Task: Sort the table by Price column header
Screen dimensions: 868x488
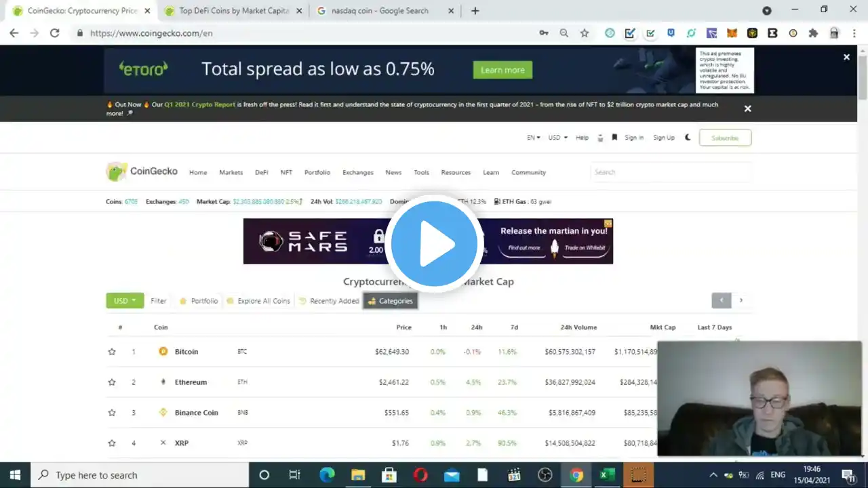Action: pos(403,327)
